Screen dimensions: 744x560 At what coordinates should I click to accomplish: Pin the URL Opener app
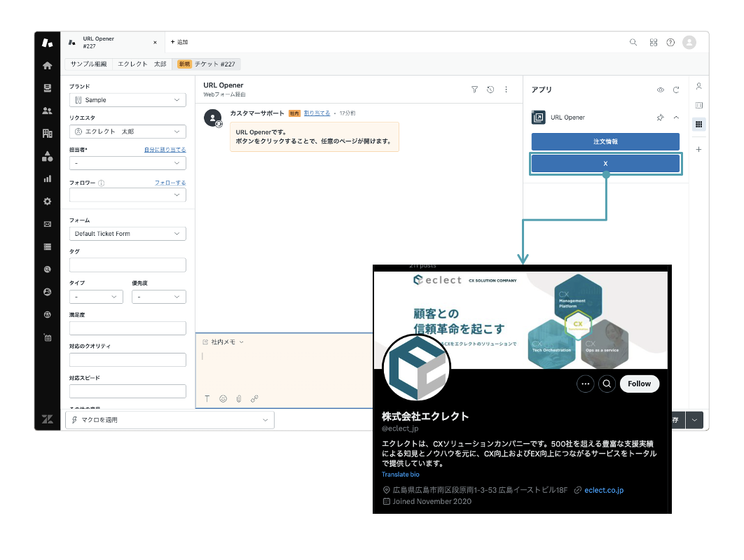660,118
